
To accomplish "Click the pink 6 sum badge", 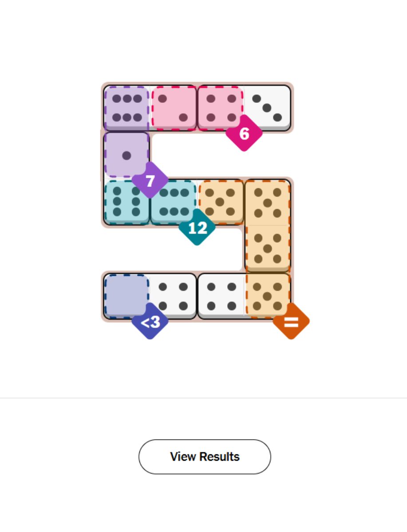I will pos(244,133).
